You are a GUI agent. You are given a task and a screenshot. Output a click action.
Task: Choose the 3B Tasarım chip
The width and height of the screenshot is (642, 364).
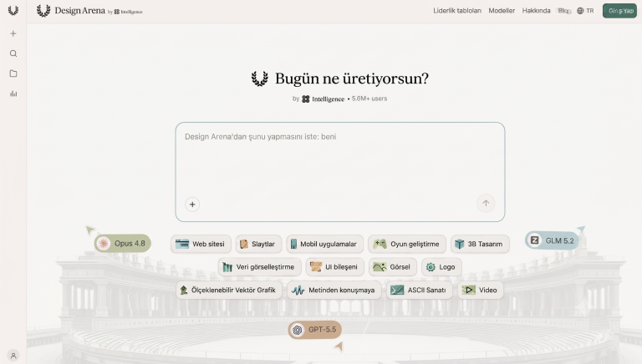point(480,244)
